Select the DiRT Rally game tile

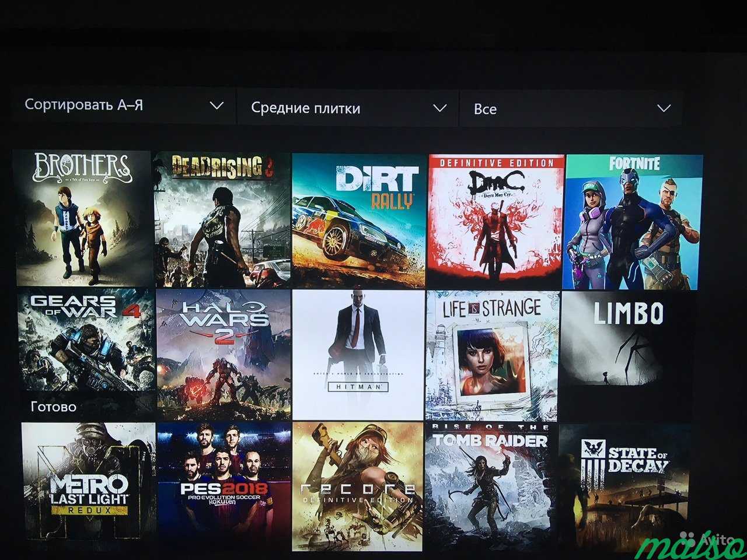[358, 221]
